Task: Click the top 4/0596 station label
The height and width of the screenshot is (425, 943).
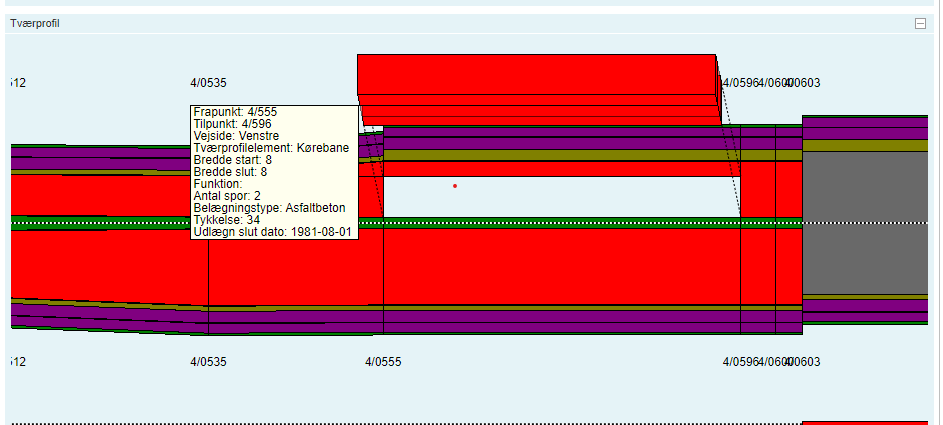Action: (x=741, y=82)
